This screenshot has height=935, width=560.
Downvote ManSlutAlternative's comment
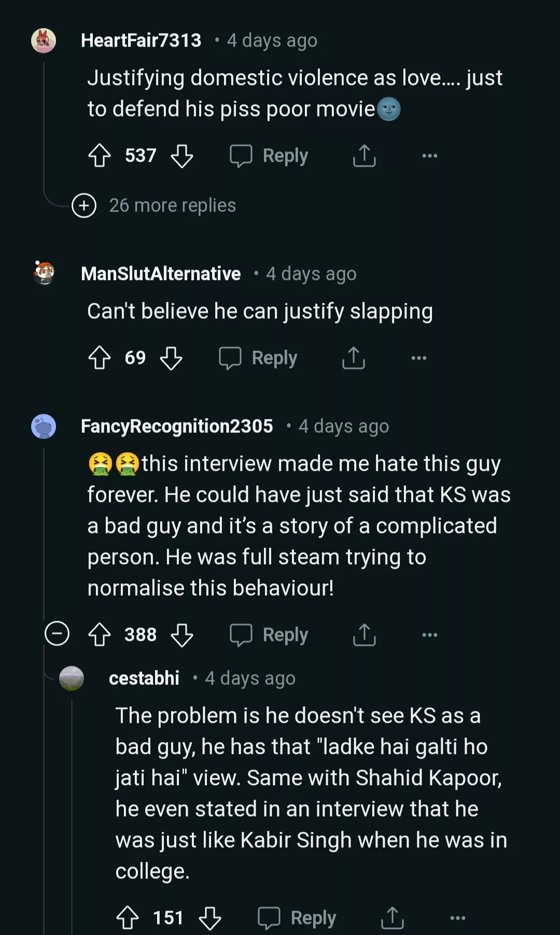171,358
